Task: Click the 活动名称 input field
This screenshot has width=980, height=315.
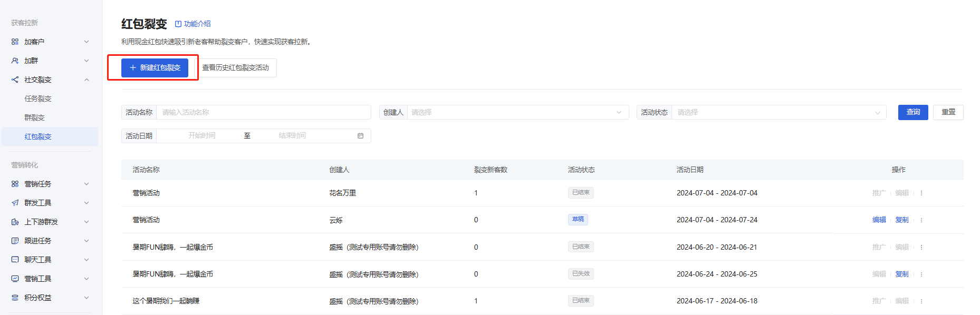Action: pyautogui.click(x=264, y=112)
